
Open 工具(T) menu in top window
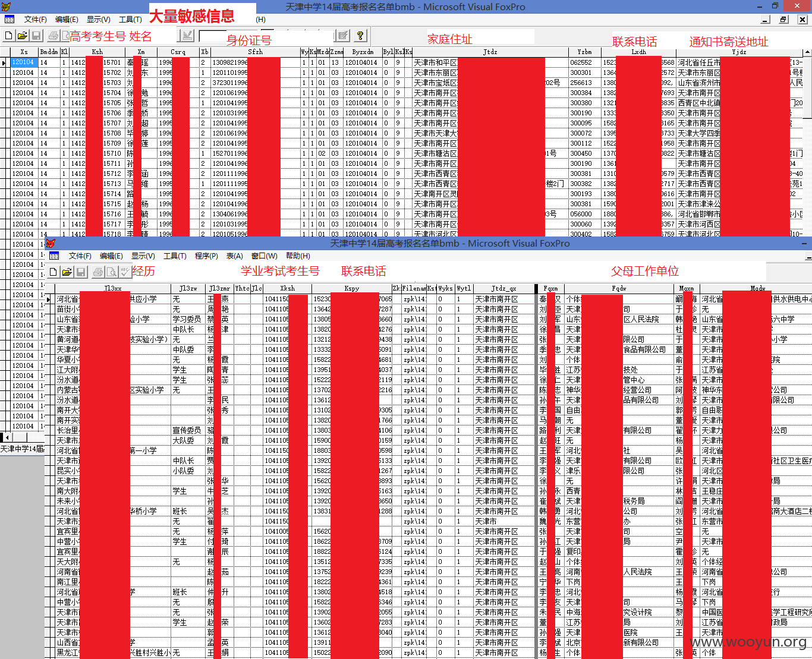click(130, 20)
